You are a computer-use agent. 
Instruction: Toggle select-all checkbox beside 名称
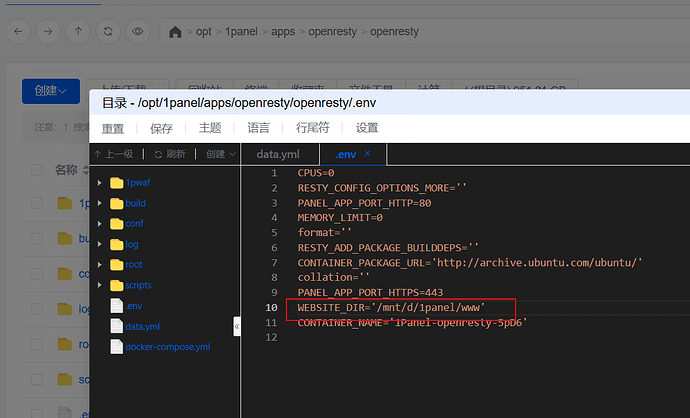(37, 170)
